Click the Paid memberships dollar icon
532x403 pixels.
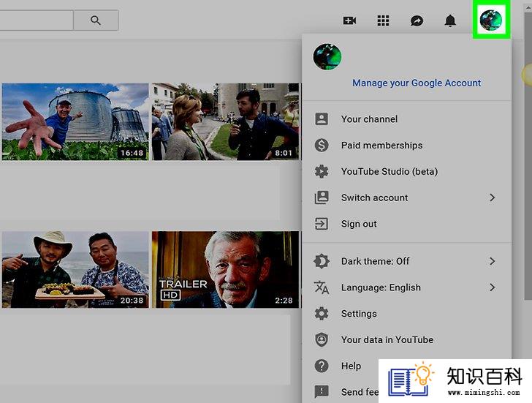point(322,146)
